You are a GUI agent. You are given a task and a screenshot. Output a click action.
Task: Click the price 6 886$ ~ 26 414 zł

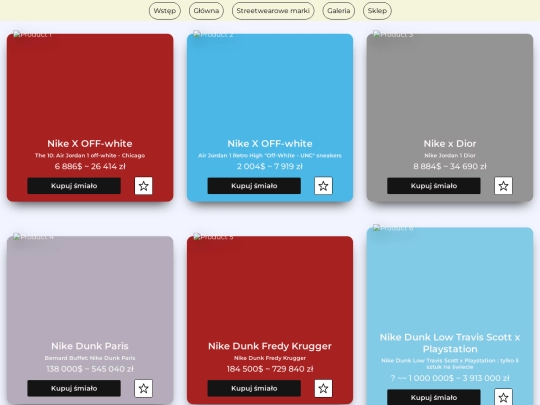coord(90,166)
